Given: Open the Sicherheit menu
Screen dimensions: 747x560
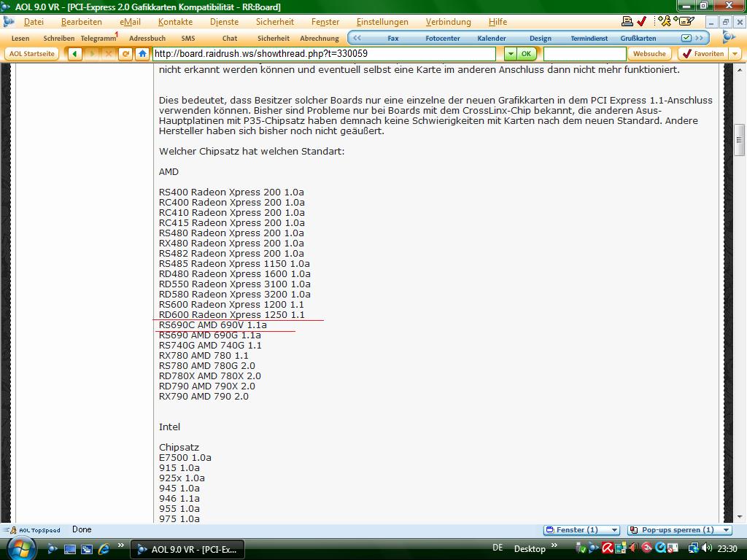Looking at the screenshot, I should pyautogui.click(x=275, y=22).
